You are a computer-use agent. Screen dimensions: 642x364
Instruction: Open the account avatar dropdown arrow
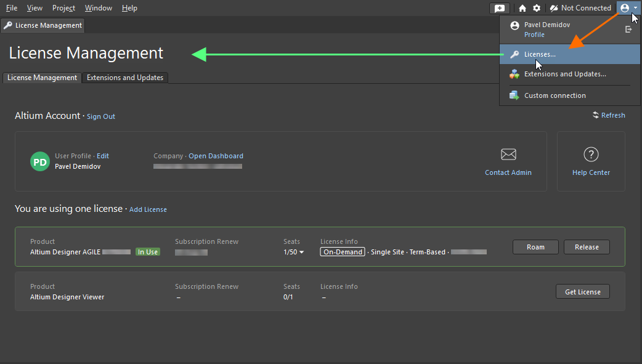(x=636, y=8)
